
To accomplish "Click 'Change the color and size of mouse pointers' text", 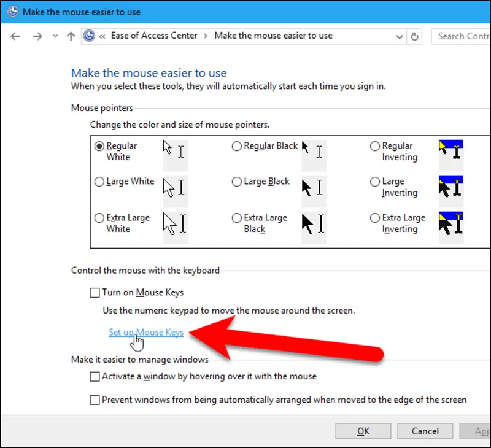I will pos(180,125).
